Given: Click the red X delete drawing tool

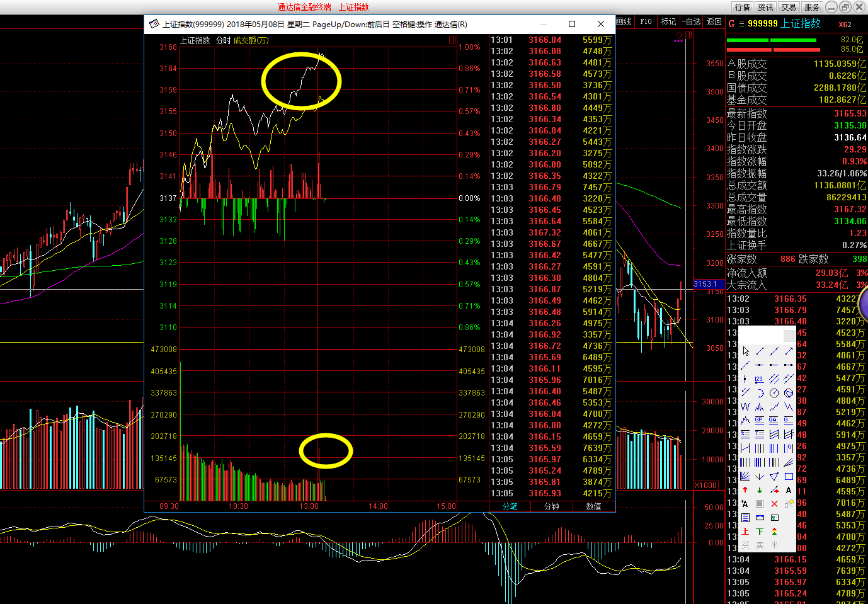Looking at the screenshot, I should tap(774, 504).
